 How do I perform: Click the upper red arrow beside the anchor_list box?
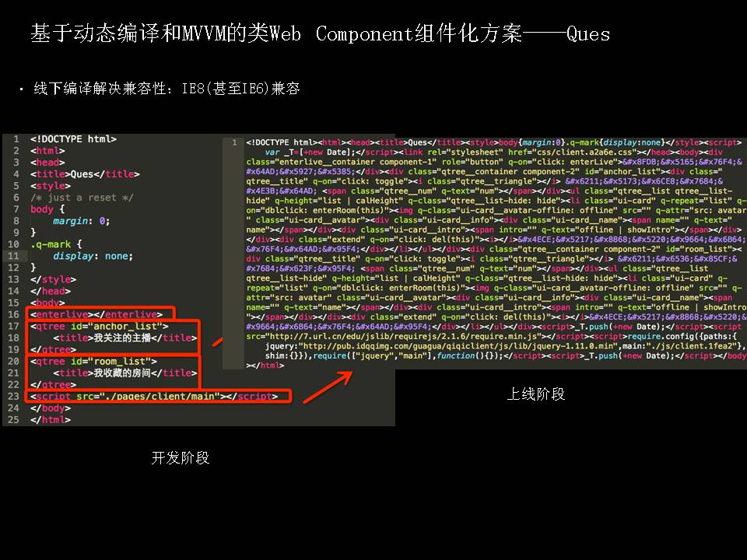pos(216,339)
